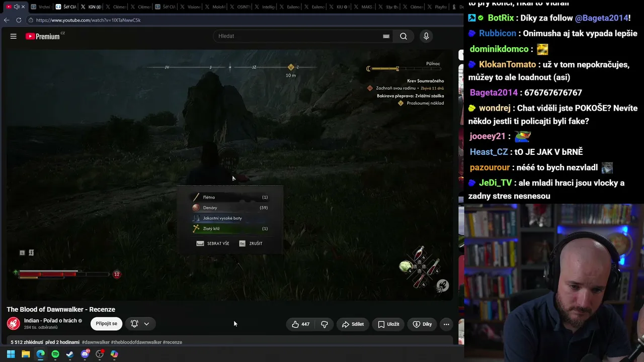The width and height of the screenshot is (644, 362).
Task: Click the magnifier search button
Action: pos(404,36)
